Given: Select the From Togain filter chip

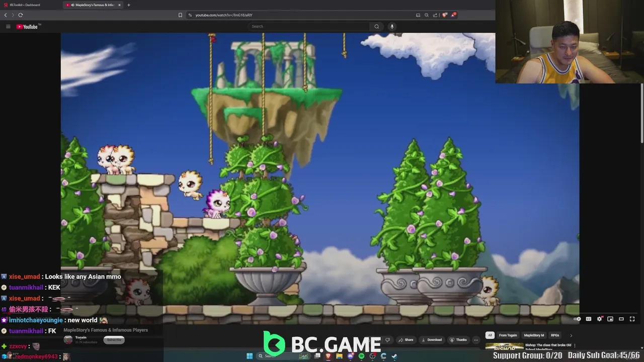Looking at the screenshot, I should pos(508,335).
